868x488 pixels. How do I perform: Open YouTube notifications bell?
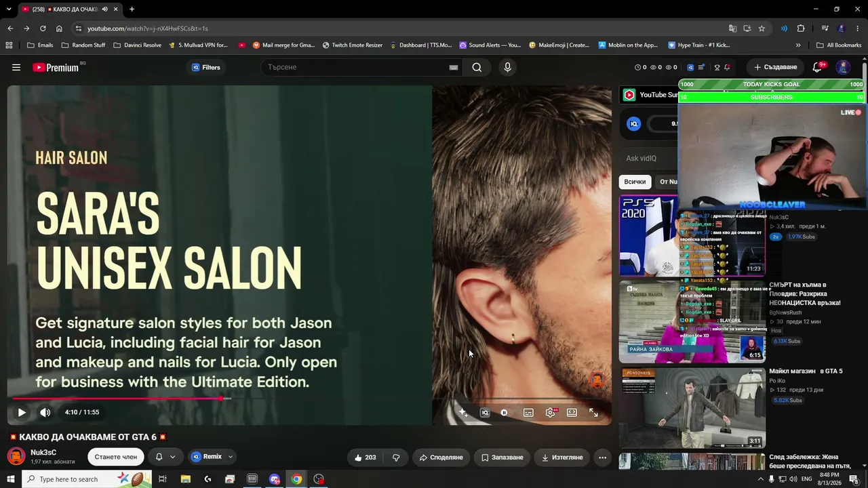click(x=817, y=67)
